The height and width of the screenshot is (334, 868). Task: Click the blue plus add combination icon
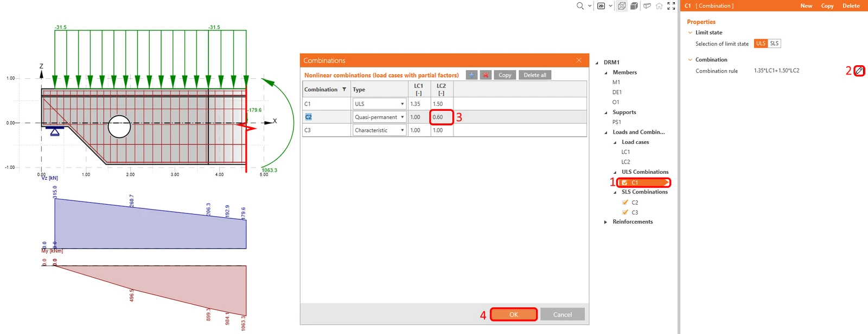click(x=471, y=75)
